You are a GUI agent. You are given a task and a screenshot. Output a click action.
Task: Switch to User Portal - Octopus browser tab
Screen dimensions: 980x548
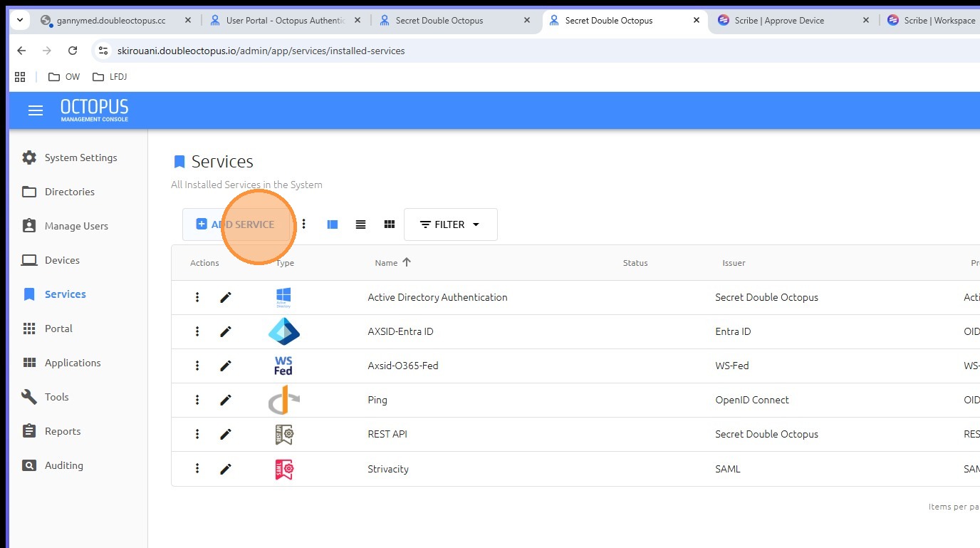pos(285,21)
